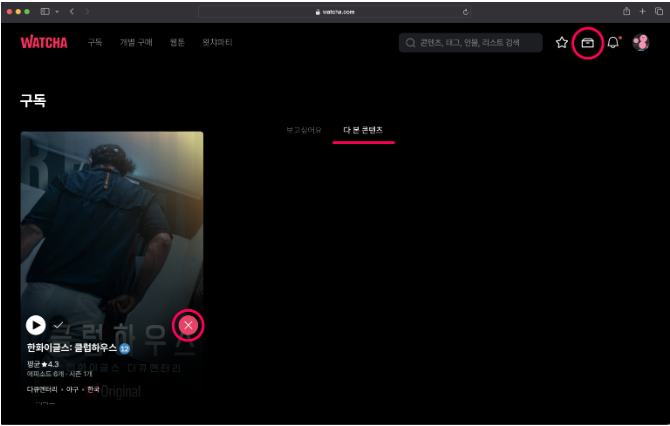Play 한화이글스: 클럽하우스
The image size is (670, 426).
pos(36,325)
